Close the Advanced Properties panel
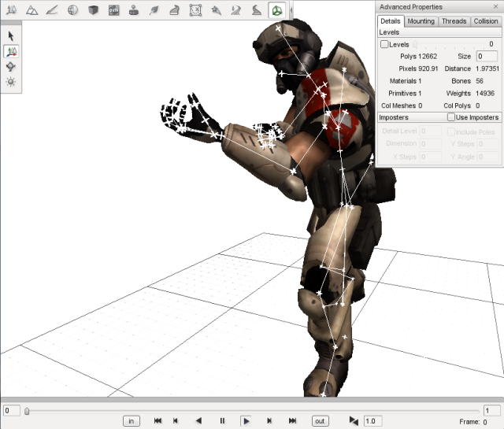 [495, 7]
